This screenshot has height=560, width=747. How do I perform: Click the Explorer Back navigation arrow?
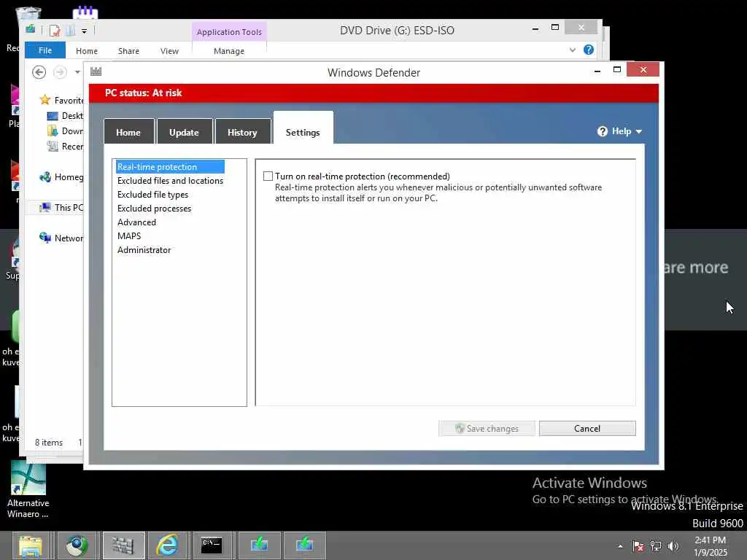click(x=39, y=72)
